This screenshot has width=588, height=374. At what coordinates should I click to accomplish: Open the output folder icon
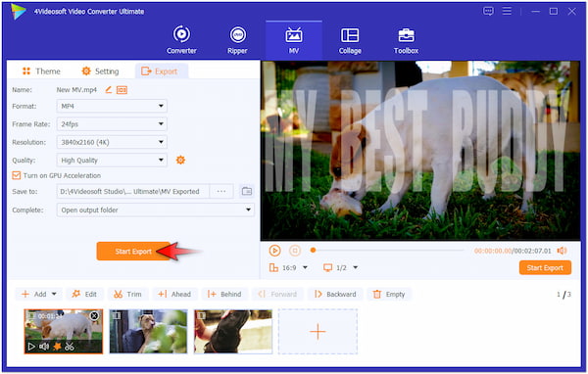pyautogui.click(x=247, y=192)
